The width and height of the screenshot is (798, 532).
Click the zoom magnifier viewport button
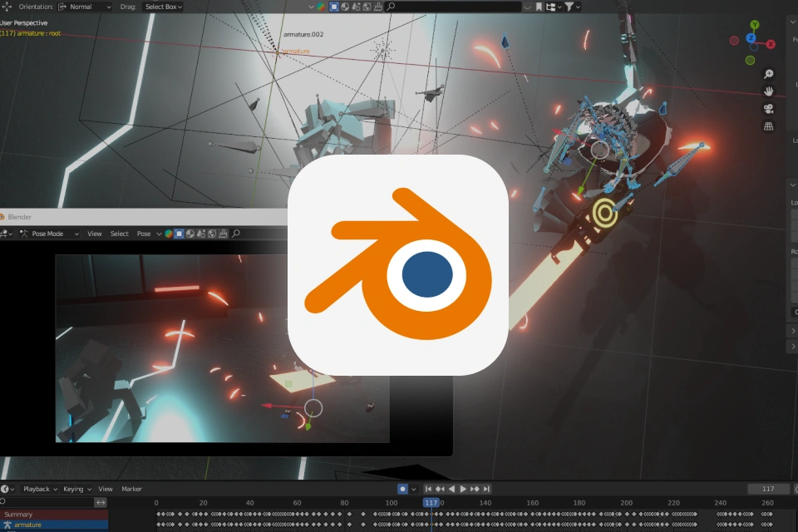(x=768, y=74)
